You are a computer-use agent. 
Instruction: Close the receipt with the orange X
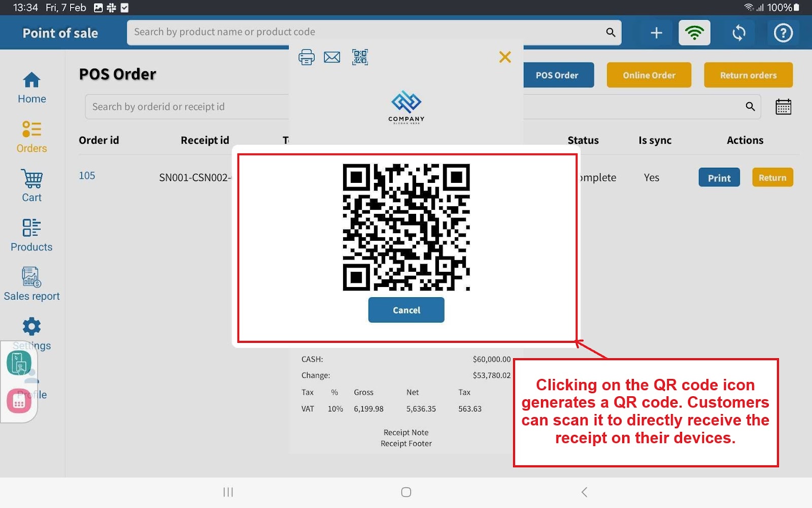[504, 57]
